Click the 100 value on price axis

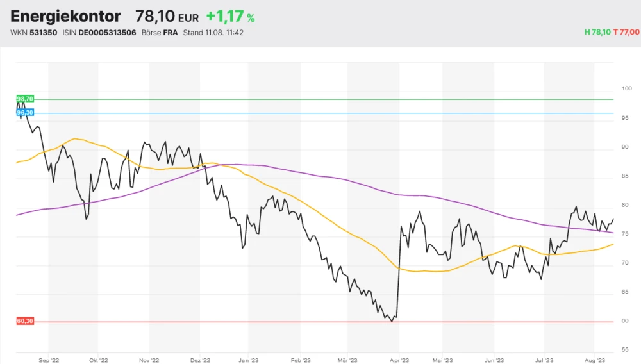626,88
